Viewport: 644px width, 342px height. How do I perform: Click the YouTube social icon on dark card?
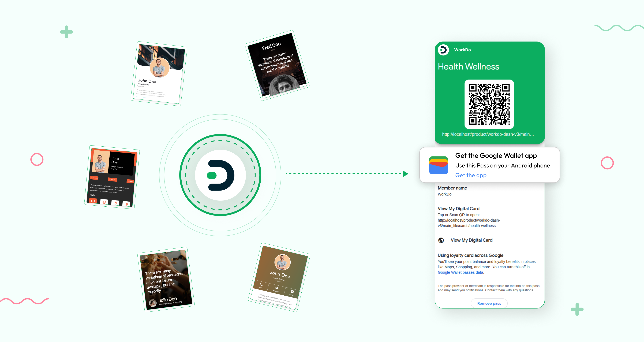(93, 201)
